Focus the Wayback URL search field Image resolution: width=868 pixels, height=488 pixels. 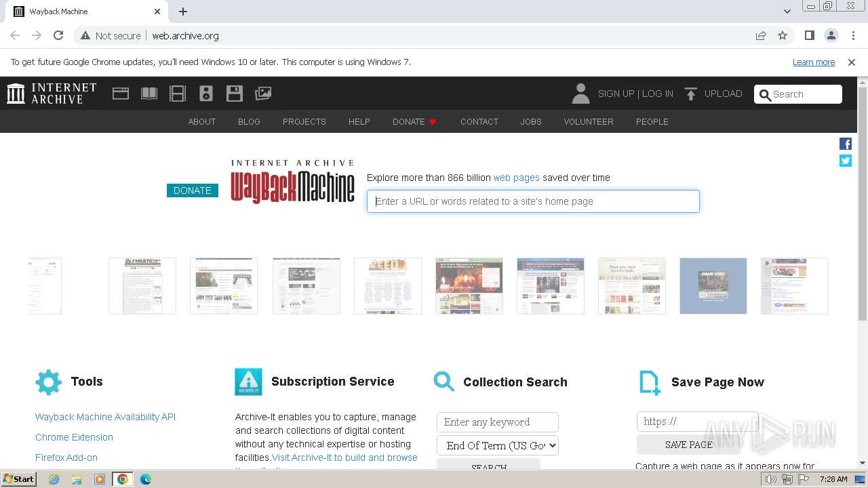pyautogui.click(x=533, y=201)
